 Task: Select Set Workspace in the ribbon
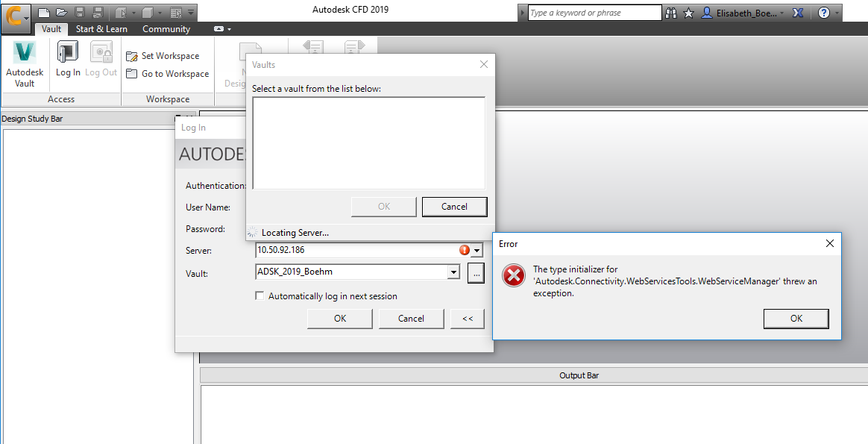[x=163, y=56]
